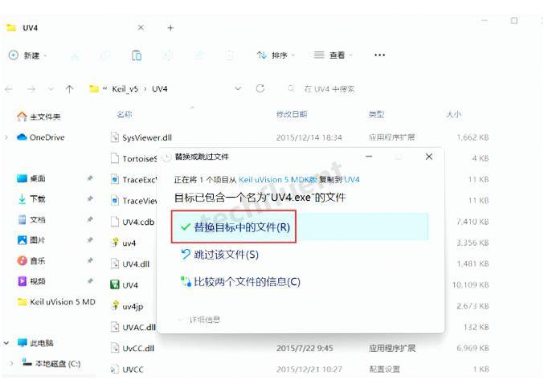
Task: Click the New (新建) button in toolbar
Action: click(28, 55)
